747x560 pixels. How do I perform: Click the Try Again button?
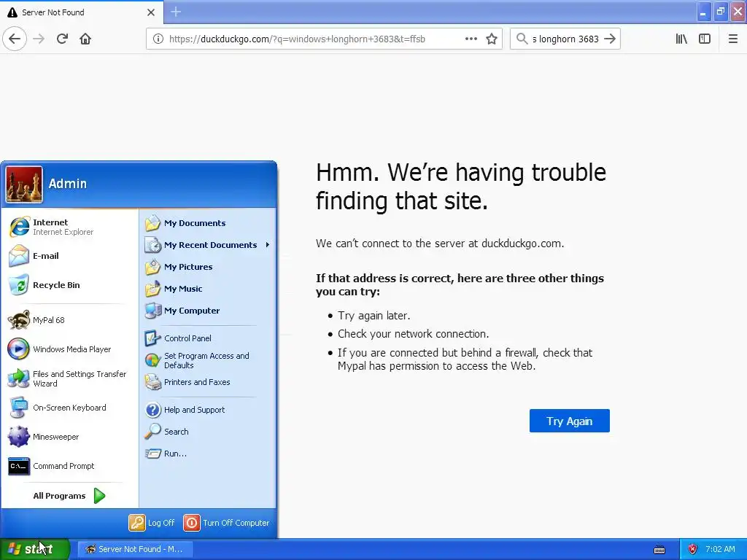tap(569, 421)
